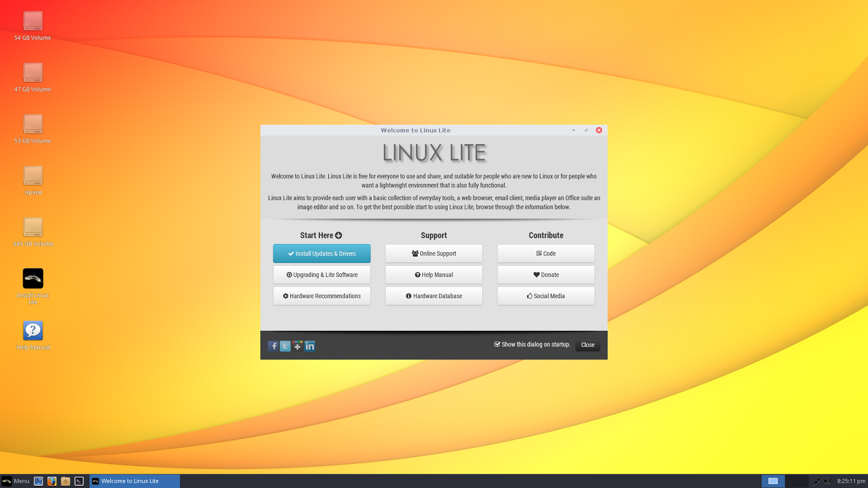Screen dimensions: 868x488
Task: Open Google+ from the dialog's social icons
Action: 297,345
